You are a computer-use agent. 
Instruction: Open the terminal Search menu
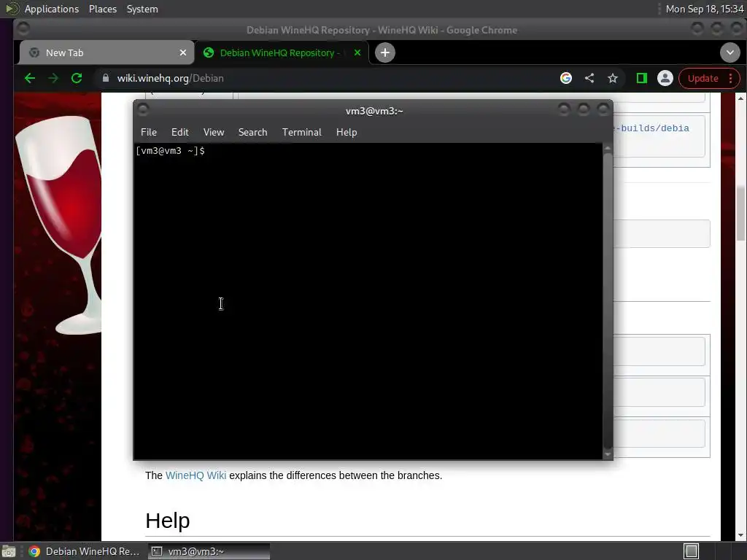pos(252,133)
